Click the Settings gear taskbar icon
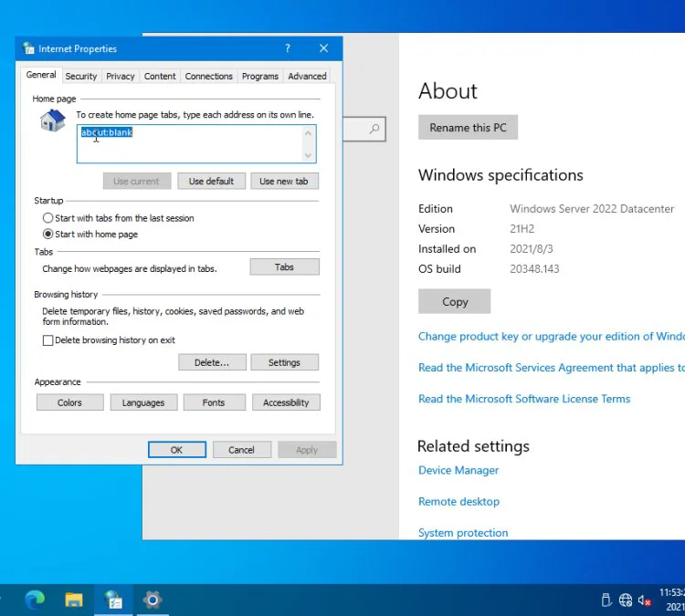The height and width of the screenshot is (616, 685). click(x=153, y=600)
